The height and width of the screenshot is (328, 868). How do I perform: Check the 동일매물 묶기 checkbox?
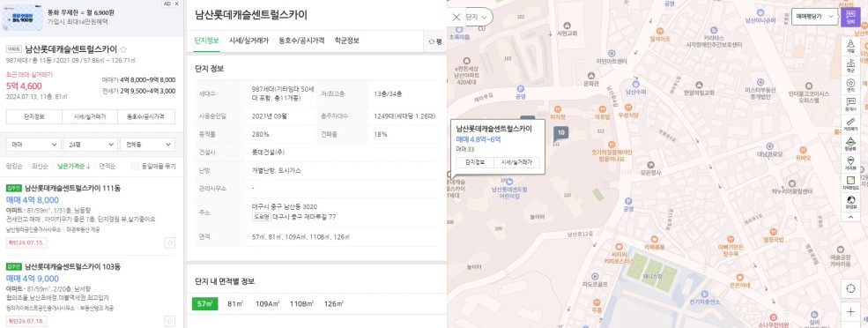point(135,167)
